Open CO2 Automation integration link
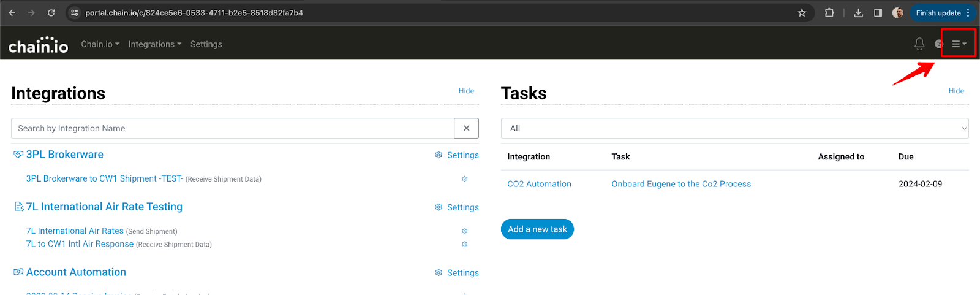The height and width of the screenshot is (295, 980). click(540, 184)
